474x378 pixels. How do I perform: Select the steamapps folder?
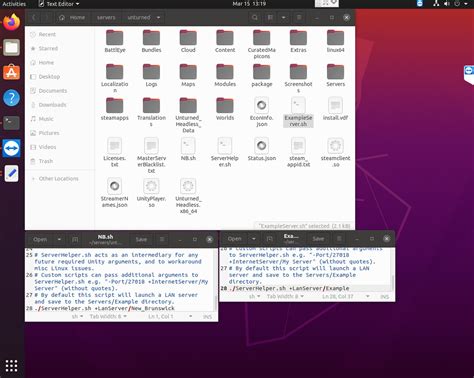pos(115,109)
